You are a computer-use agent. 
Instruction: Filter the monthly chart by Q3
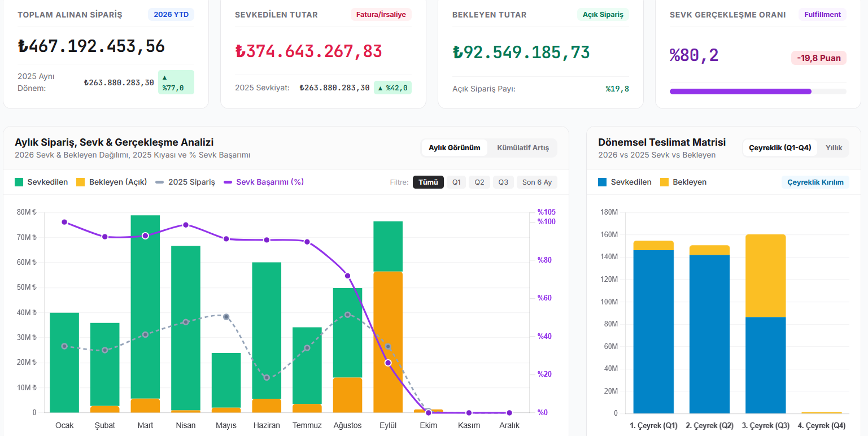(x=503, y=182)
